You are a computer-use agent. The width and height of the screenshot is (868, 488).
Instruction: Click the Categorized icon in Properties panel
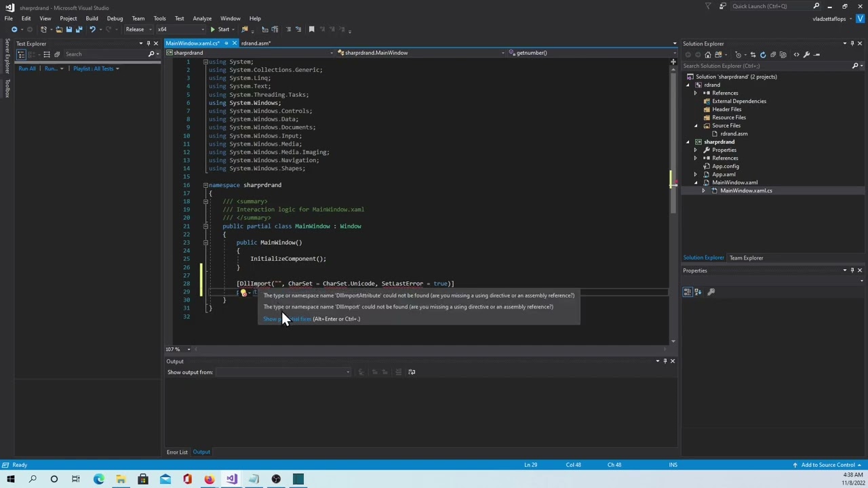pos(688,292)
